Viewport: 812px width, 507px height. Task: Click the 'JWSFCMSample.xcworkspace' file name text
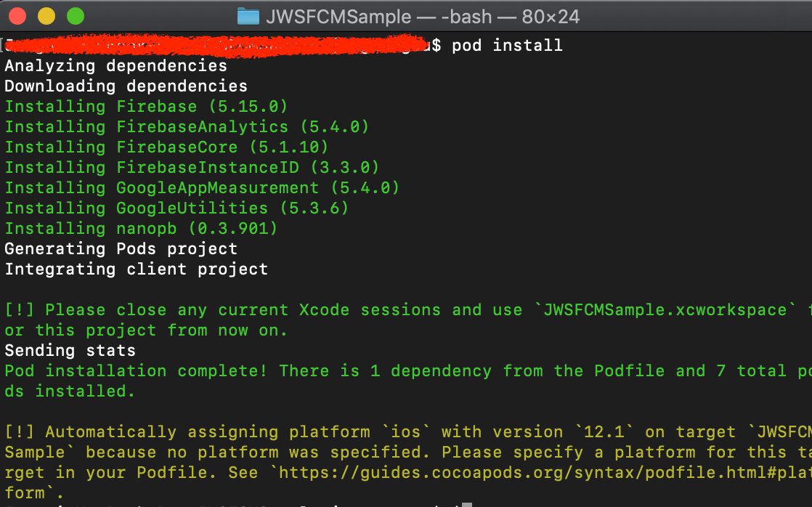[665, 309]
